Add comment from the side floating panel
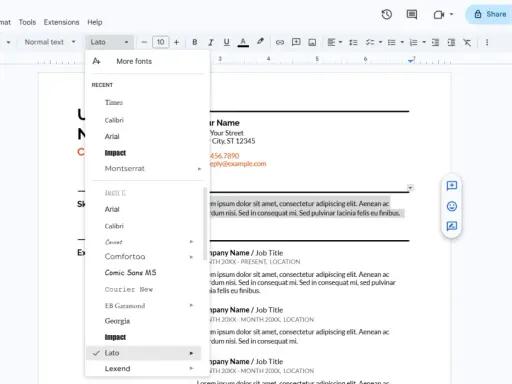Image resolution: width=512 pixels, height=384 pixels. (x=452, y=186)
